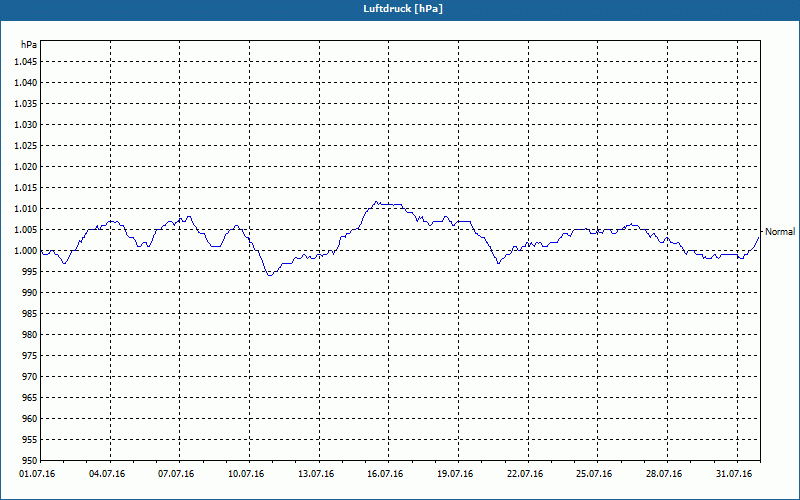
Task: Click the 1.000 y-axis value
Action: [27, 251]
